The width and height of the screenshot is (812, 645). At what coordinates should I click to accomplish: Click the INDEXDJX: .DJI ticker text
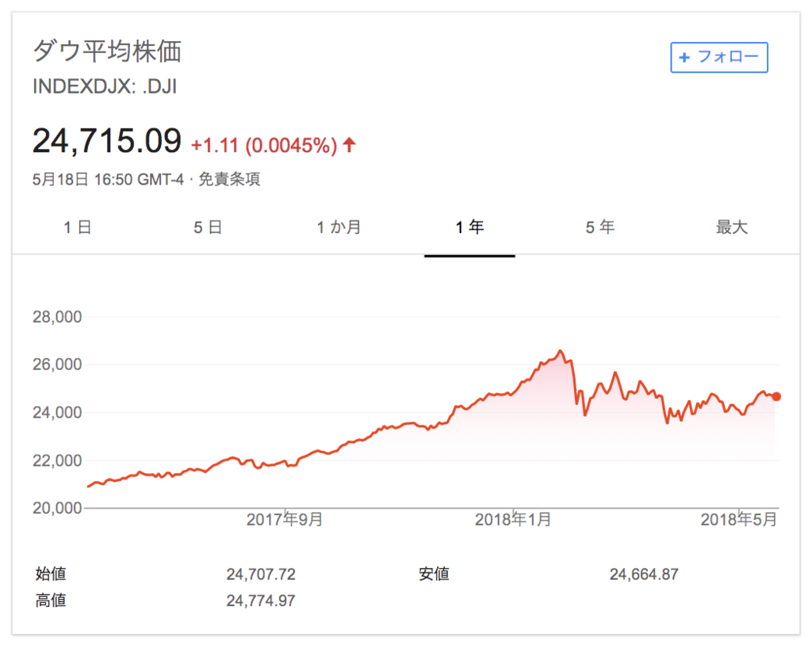105,86
